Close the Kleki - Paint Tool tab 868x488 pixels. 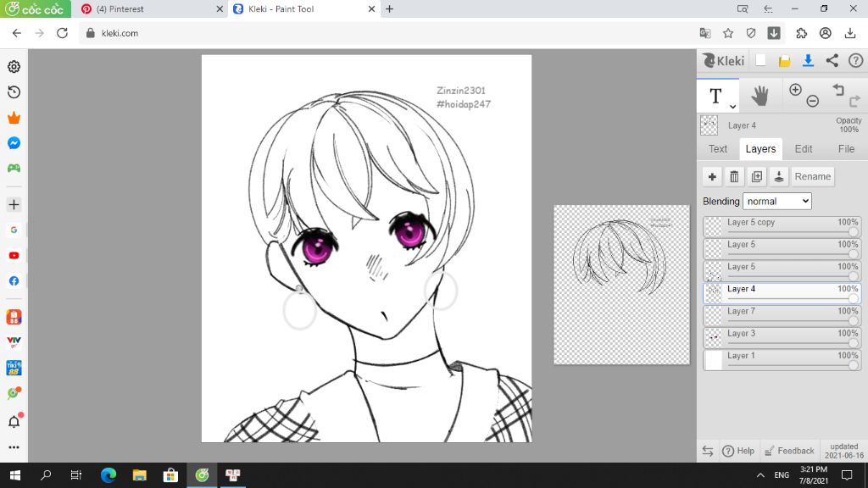(371, 8)
